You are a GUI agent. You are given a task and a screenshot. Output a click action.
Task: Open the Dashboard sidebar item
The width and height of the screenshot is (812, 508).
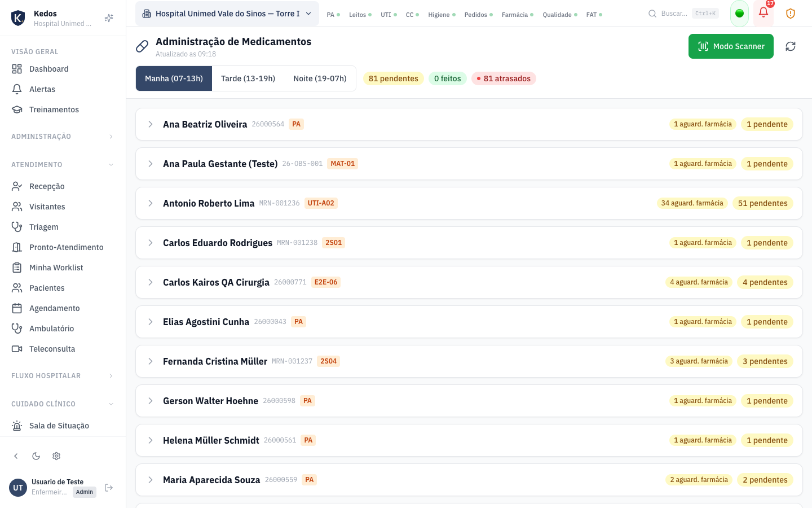pos(63,69)
